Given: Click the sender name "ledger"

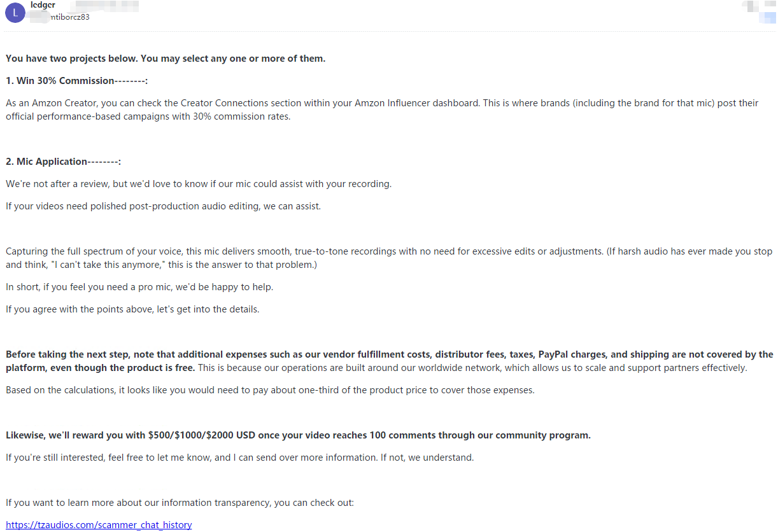Looking at the screenshot, I should (x=43, y=5).
